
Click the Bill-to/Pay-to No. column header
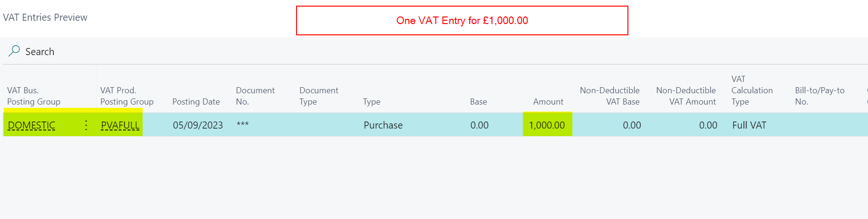[x=820, y=96]
